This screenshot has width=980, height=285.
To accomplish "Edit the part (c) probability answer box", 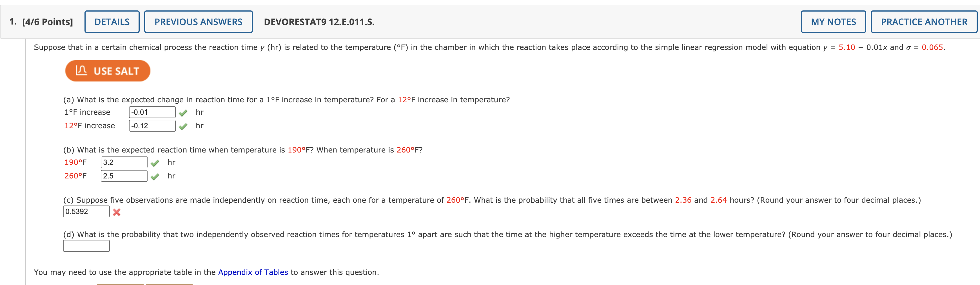I will (x=86, y=211).
